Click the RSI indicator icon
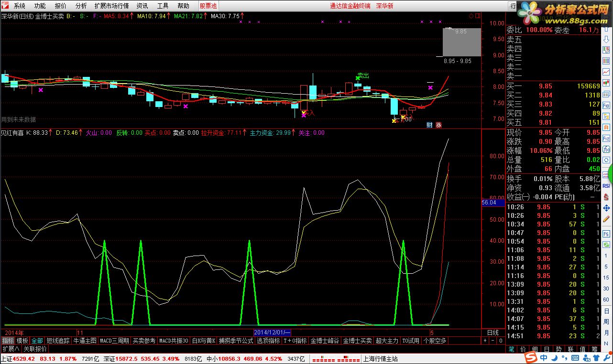The image size is (613, 364). click(606, 185)
